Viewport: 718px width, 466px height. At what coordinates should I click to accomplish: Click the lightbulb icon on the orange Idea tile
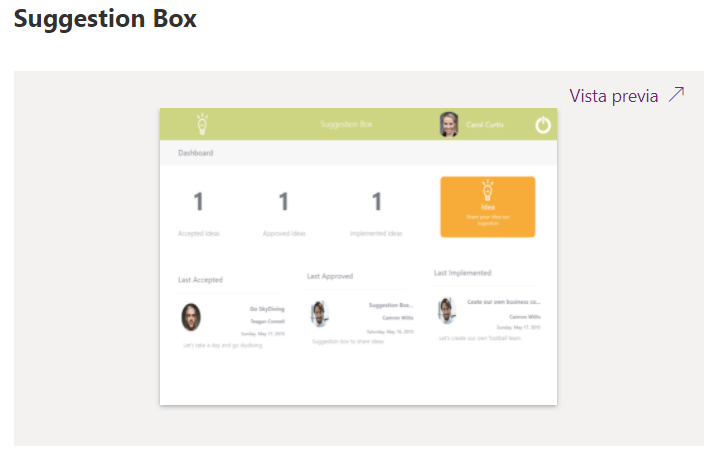click(x=488, y=190)
